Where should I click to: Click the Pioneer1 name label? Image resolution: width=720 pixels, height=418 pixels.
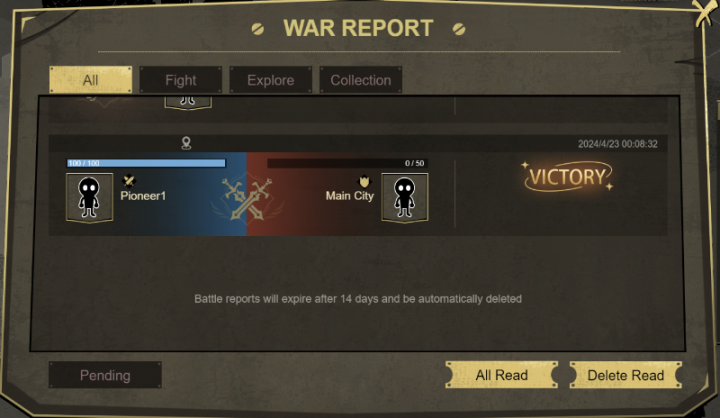click(143, 196)
